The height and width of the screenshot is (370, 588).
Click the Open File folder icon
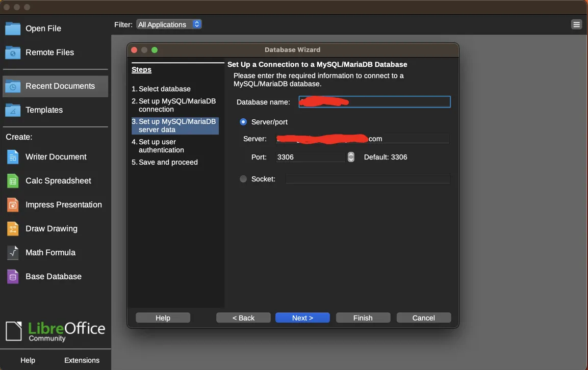coord(13,29)
